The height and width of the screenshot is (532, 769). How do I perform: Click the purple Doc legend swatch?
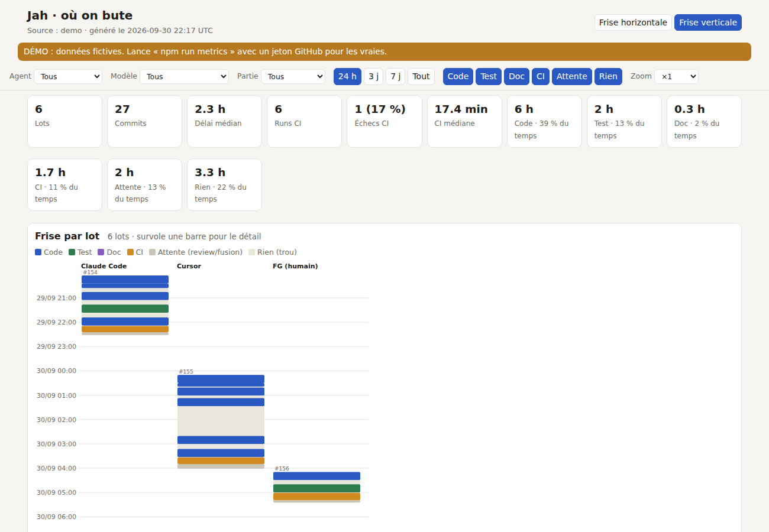coord(101,252)
